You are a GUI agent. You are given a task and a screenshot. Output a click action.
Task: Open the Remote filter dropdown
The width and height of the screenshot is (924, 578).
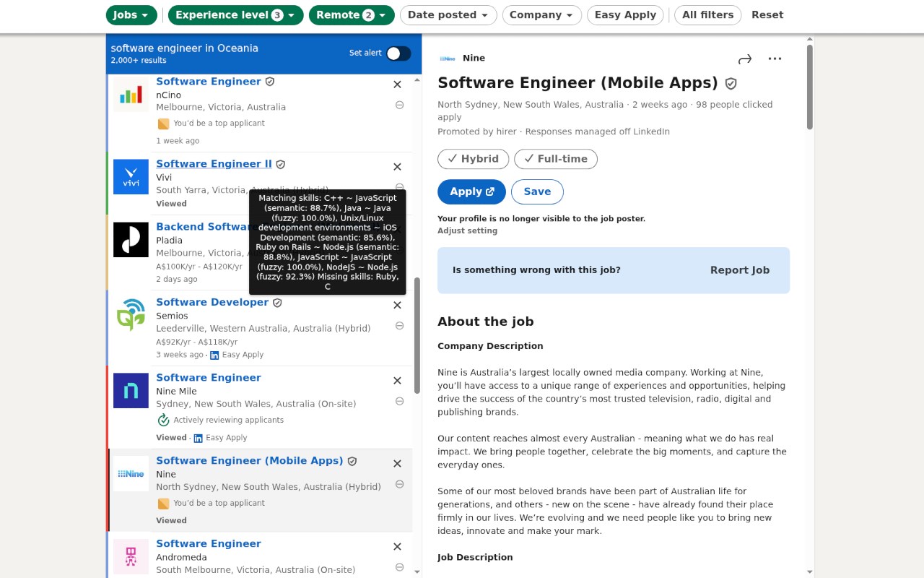pos(352,15)
